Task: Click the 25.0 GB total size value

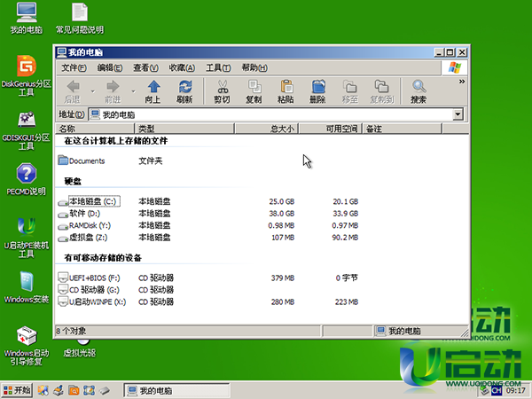Action: (x=282, y=201)
